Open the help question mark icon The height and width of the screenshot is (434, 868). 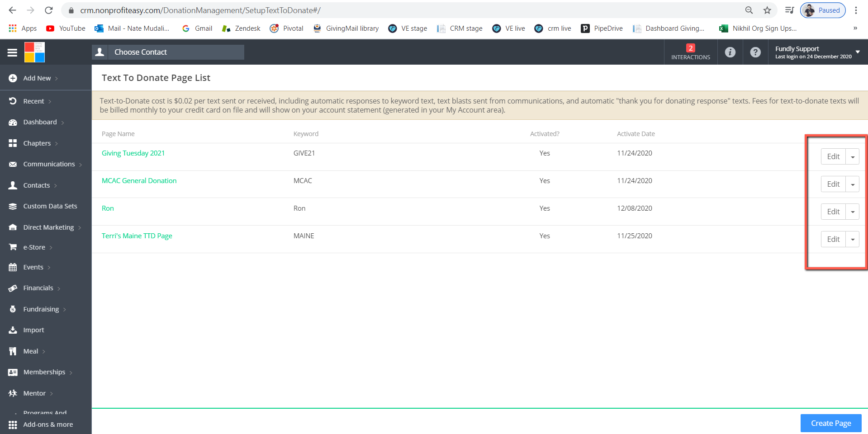click(x=755, y=52)
